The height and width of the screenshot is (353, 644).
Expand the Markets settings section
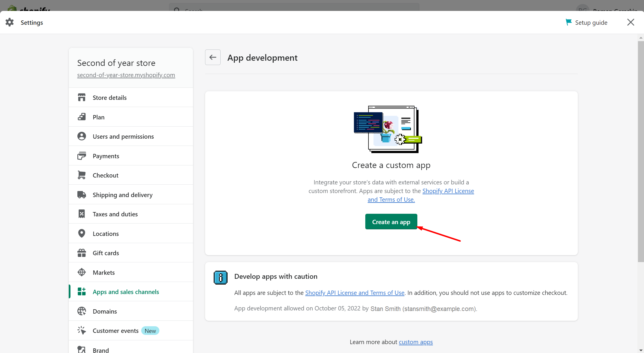tap(104, 272)
